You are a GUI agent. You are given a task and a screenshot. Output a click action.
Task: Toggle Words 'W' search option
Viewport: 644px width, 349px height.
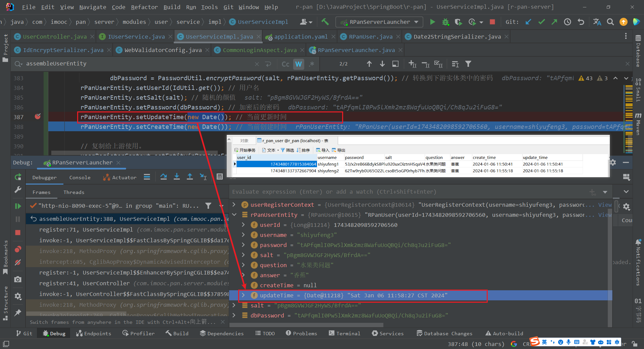point(299,64)
